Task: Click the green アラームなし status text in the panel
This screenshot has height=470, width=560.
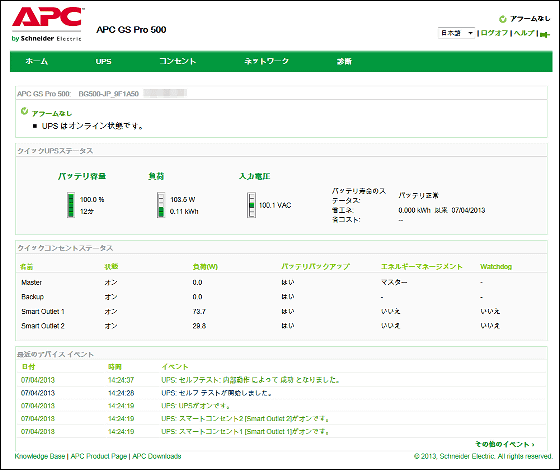Action: pyautogui.click(x=52, y=114)
